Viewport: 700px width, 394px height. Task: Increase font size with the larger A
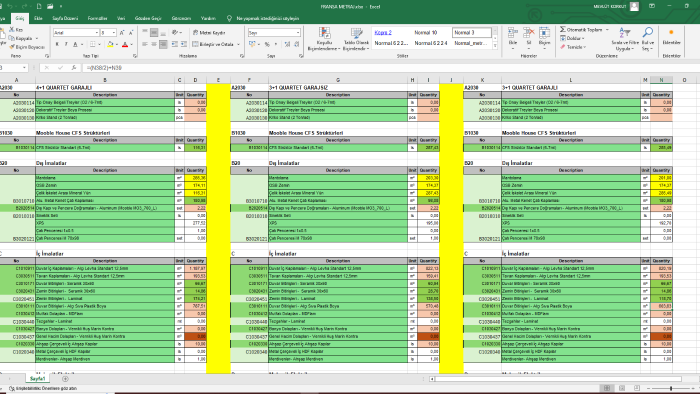coord(122,33)
